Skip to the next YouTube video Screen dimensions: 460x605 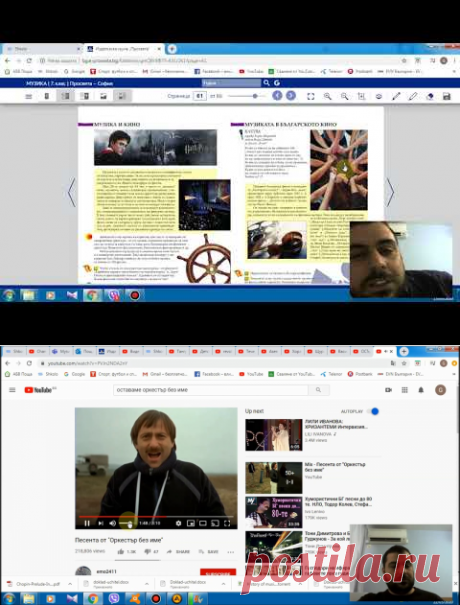click(101, 523)
